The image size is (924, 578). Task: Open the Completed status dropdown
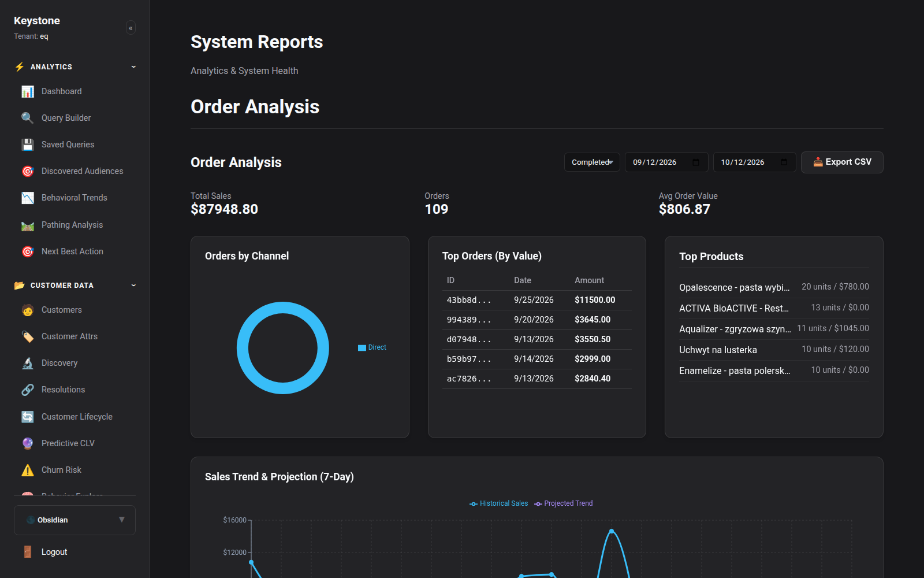click(592, 162)
